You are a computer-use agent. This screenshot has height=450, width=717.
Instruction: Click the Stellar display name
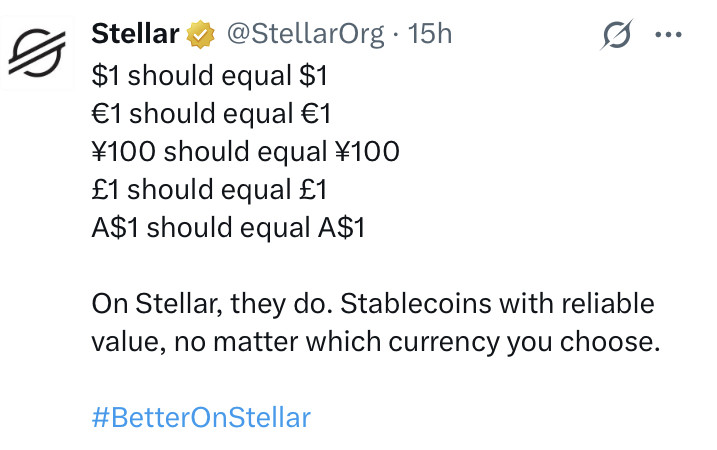pyautogui.click(x=135, y=35)
